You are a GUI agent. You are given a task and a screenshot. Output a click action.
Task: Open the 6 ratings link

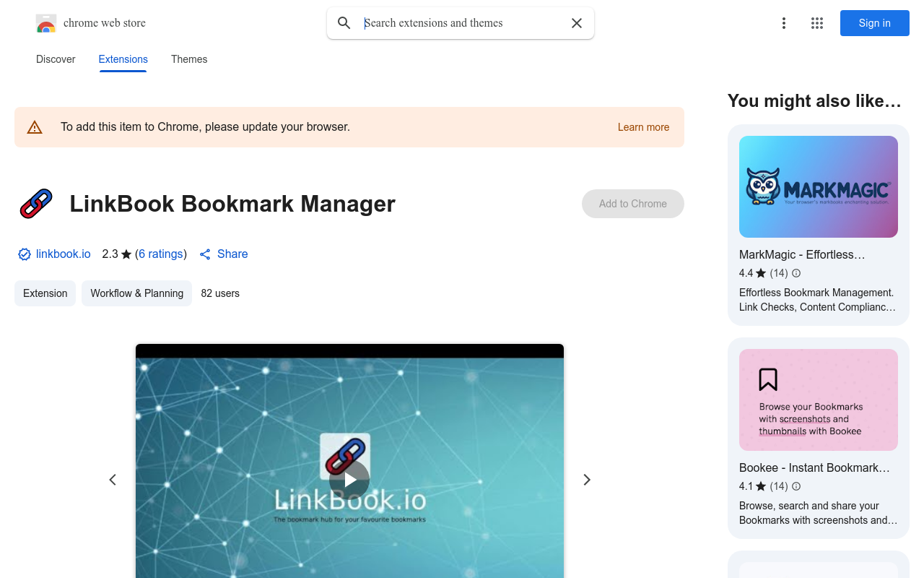(x=161, y=254)
